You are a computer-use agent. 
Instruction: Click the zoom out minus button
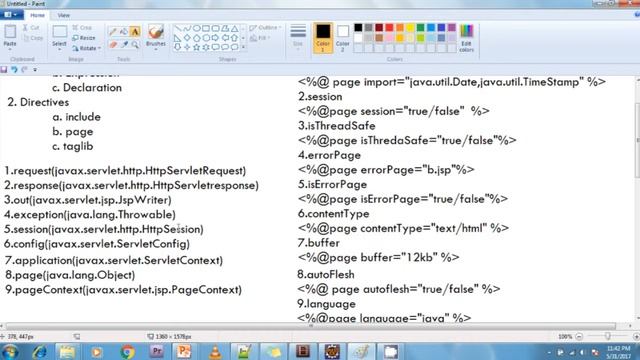[x=579, y=336]
